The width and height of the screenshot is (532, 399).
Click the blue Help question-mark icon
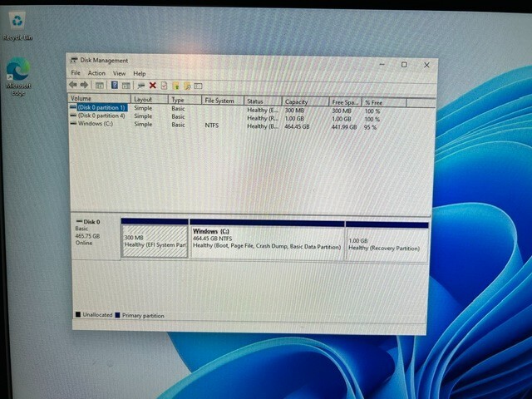click(x=115, y=85)
